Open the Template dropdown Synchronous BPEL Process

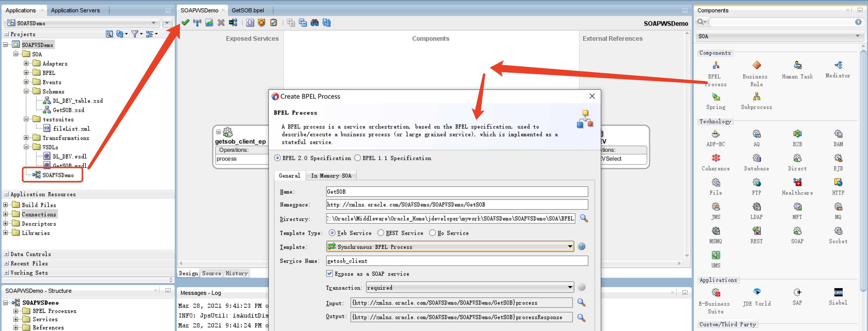[x=450, y=247]
